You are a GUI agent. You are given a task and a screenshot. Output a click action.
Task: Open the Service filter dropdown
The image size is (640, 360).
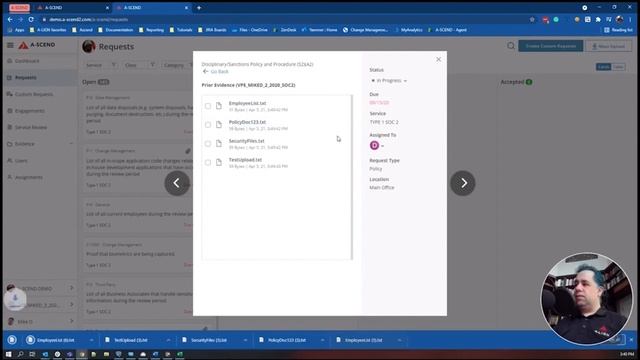pyautogui.click(x=100, y=65)
